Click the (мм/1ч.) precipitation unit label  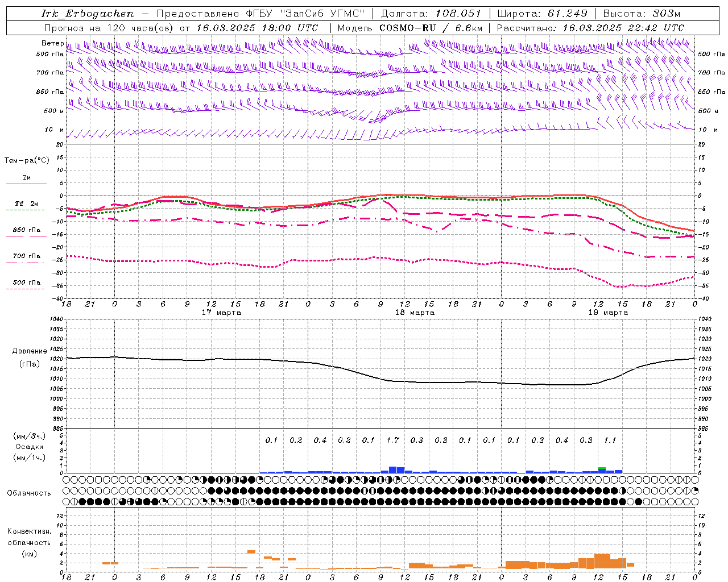coord(30,457)
